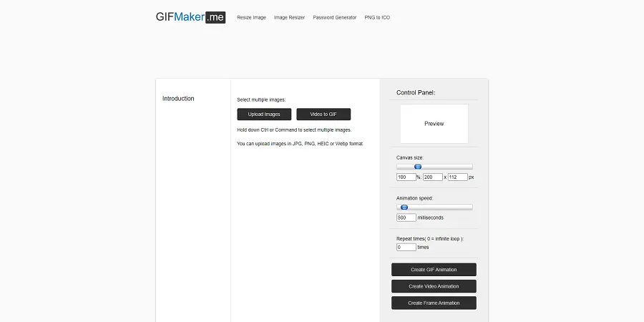Viewport: 644px width, 322px height.
Task: Focus the Repeat times input field
Action: [x=406, y=247]
